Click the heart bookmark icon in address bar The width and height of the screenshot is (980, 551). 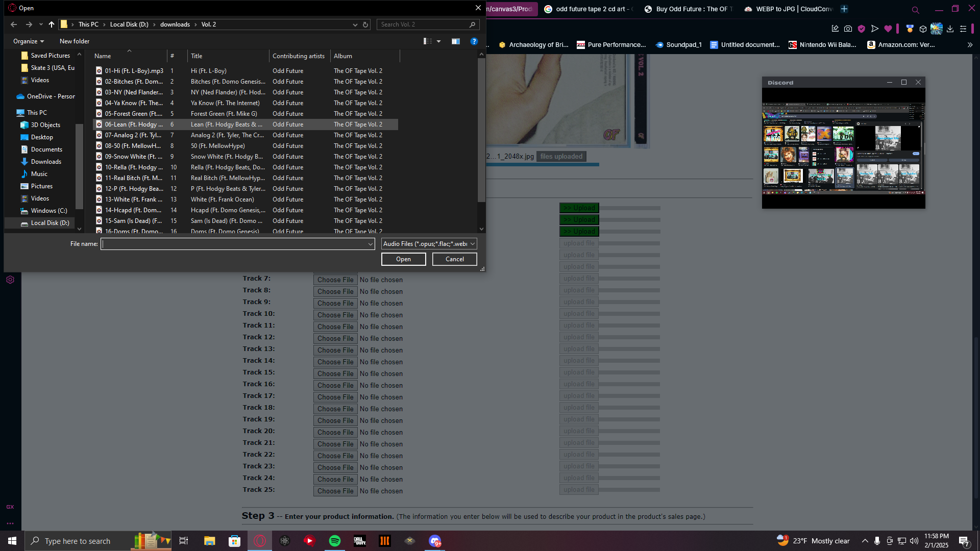click(x=888, y=29)
